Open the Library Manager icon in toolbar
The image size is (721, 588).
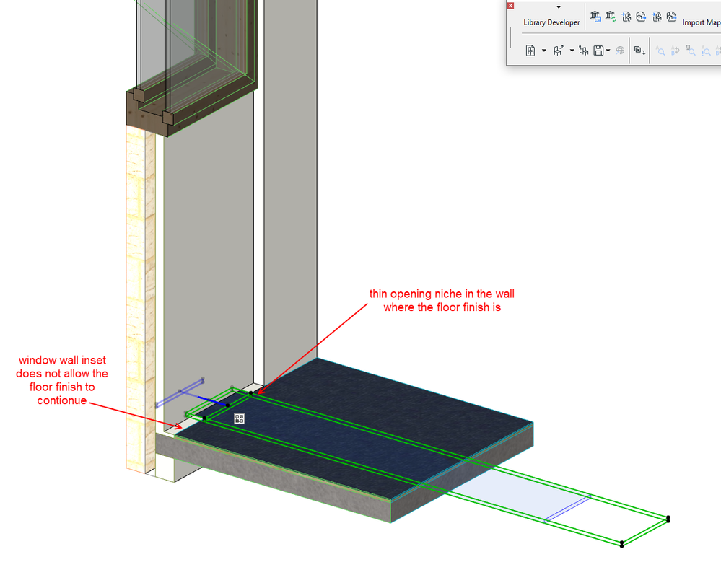tap(595, 17)
